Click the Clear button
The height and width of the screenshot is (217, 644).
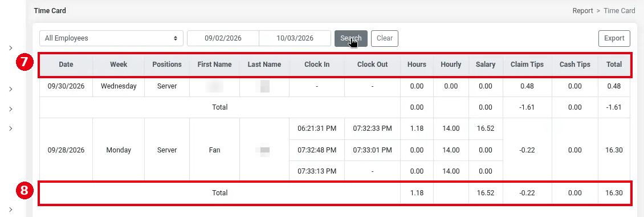pyautogui.click(x=385, y=38)
